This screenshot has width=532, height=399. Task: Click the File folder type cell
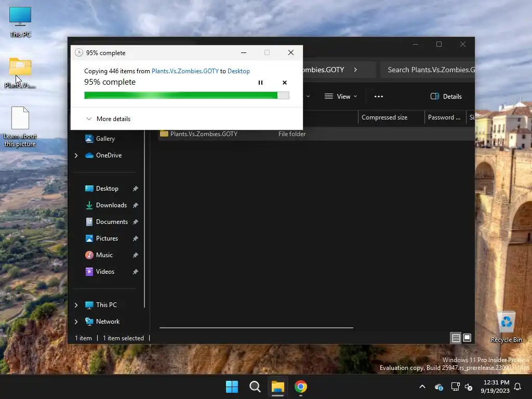coord(292,134)
